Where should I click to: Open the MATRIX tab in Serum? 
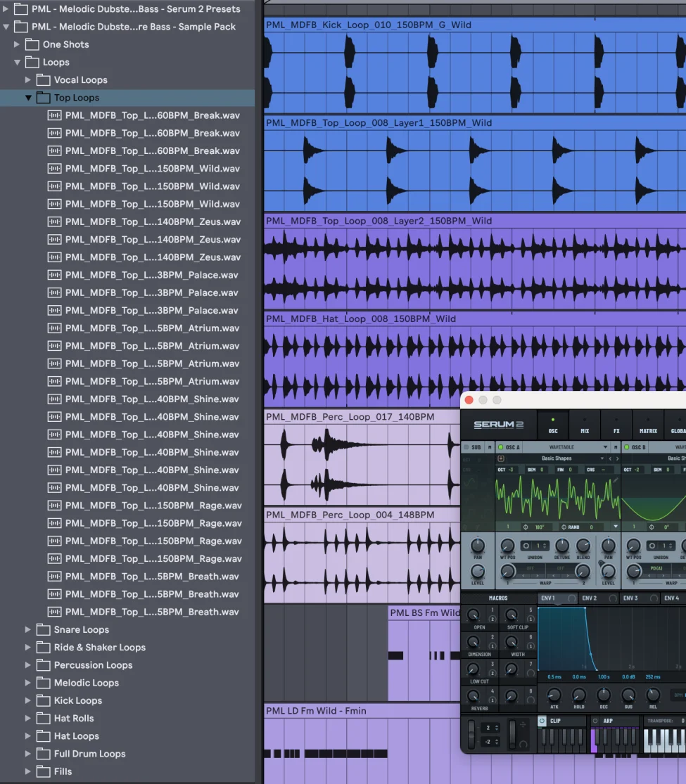(x=648, y=425)
